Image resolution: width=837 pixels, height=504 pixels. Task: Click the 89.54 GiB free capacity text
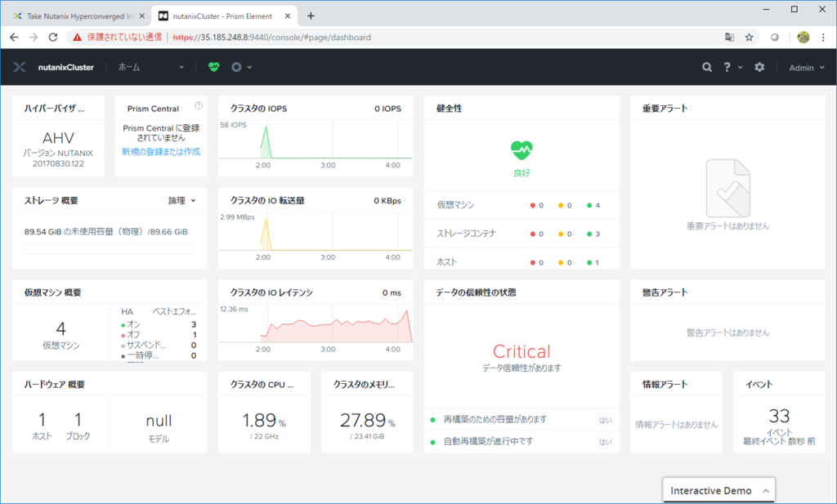click(105, 231)
